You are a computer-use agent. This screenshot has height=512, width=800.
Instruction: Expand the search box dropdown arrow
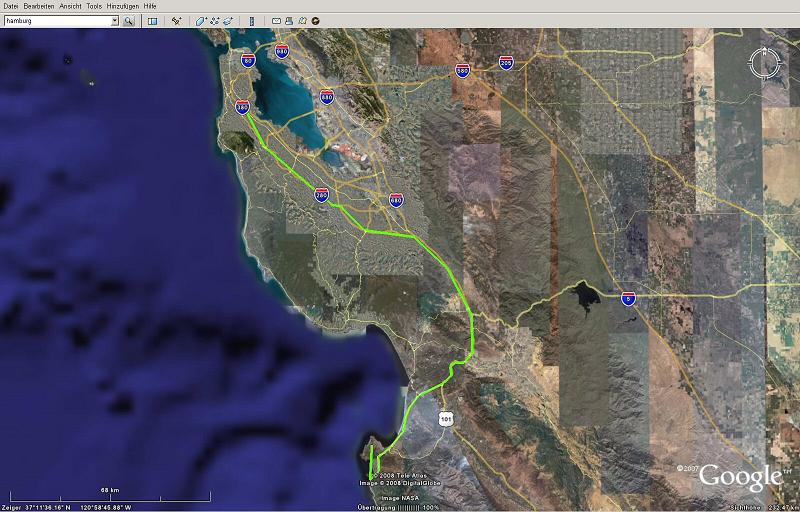pos(114,20)
